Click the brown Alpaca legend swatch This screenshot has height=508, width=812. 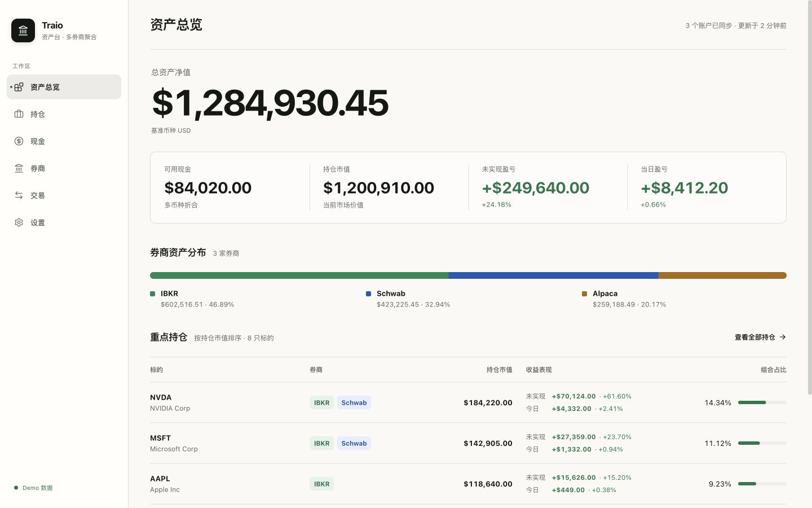(584, 294)
